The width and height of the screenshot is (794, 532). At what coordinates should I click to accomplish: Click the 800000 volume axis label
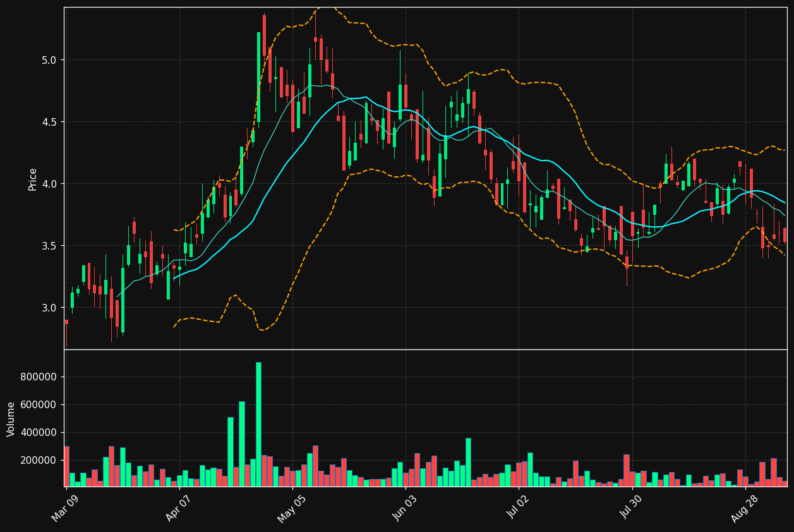click(39, 377)
